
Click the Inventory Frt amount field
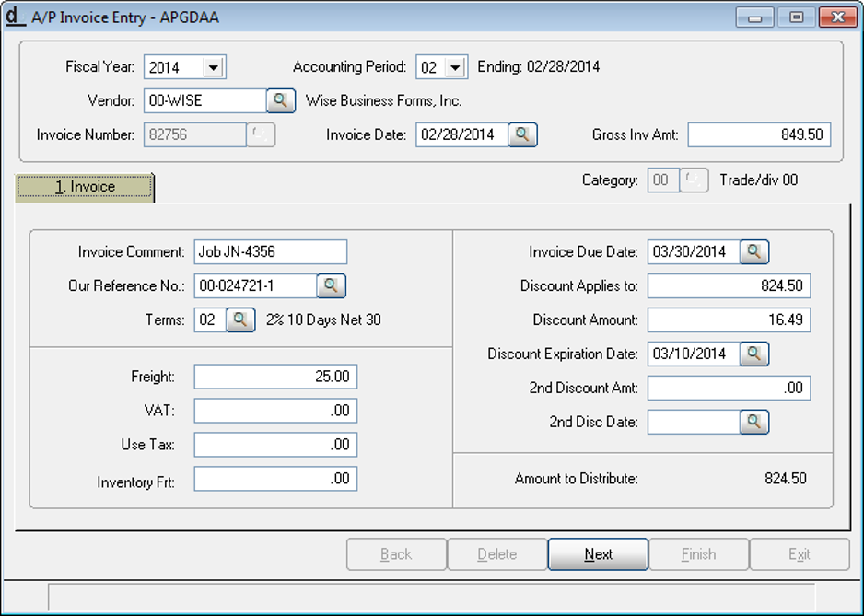(275, 479)
